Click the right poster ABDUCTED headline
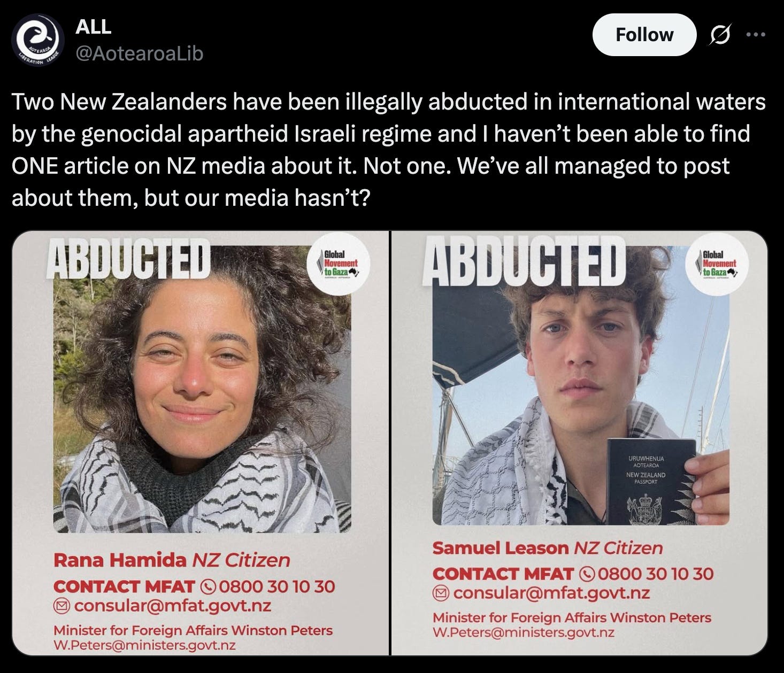The image size is (784, 673). (524, 261)
